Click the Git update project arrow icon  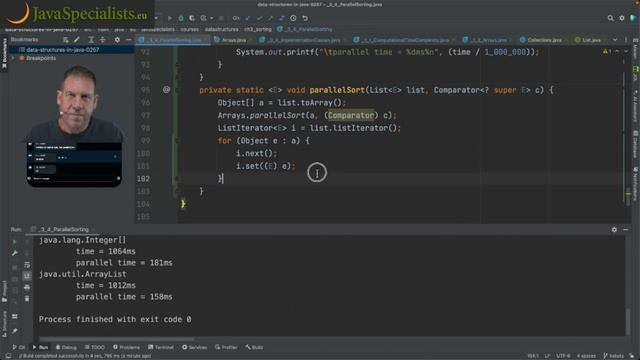click(x=248, y=18)
